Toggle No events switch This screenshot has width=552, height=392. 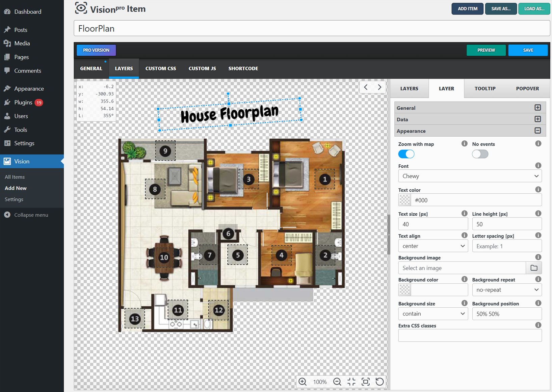(480, 154)
